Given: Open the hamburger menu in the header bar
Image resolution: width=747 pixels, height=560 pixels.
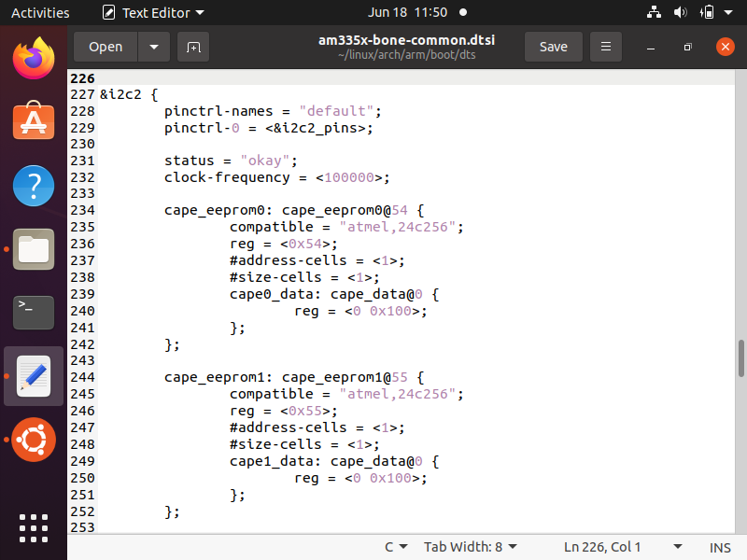Looking at the screenshot, I should point(606,47).
